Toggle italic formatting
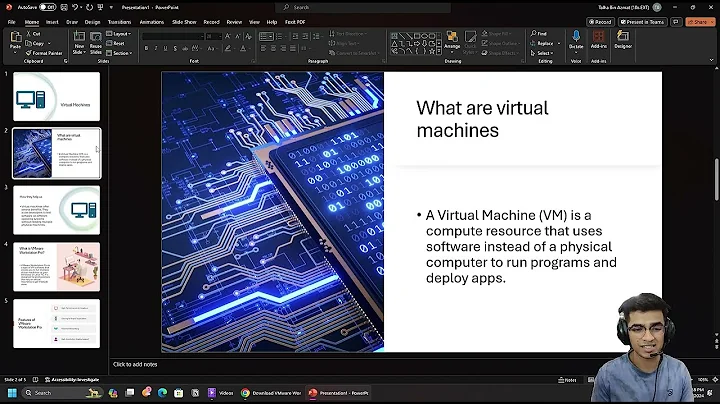This screenshot has width=720, height=404. pyautogui.click(x=156, y=48)
